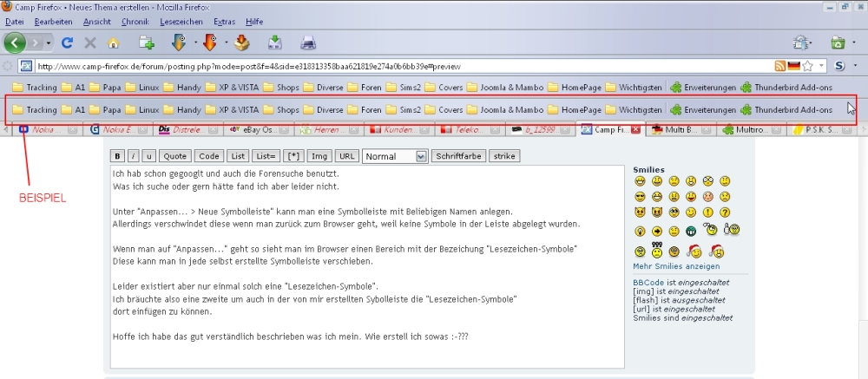This screenshot has width=868, height=379.
Task: Open the Normal font size dropdown
Action: [395, 157]
